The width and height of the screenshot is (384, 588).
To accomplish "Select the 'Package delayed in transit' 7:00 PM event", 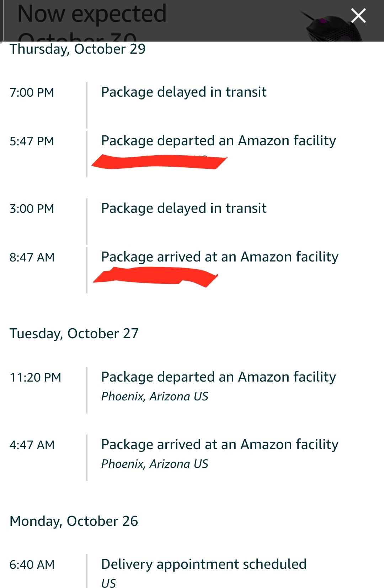I will [183, 92].
